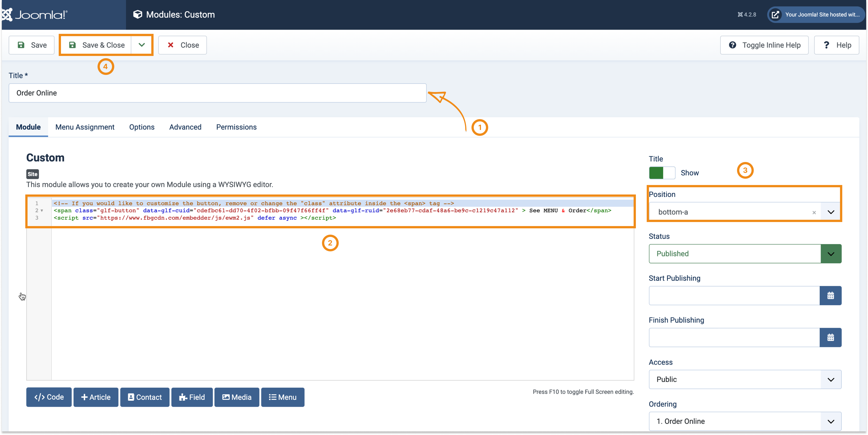Click the Site badge label
Screen dimensions: 868x435
click(33, 174)
